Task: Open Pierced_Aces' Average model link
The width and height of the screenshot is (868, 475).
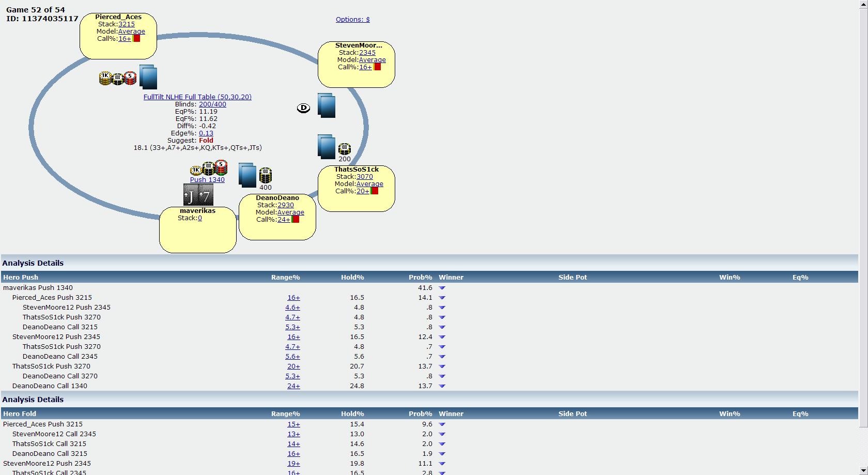Action: [131, 32]
